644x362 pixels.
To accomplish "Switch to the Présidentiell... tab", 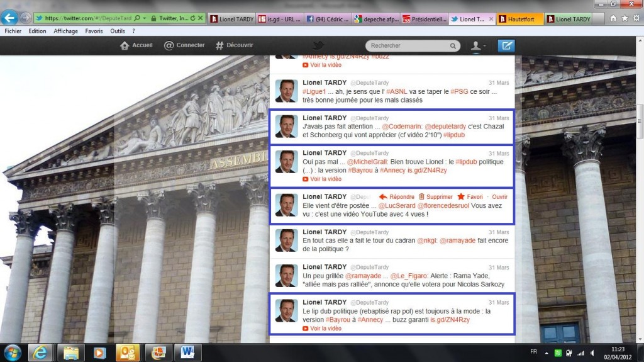I will pos(425,19).
